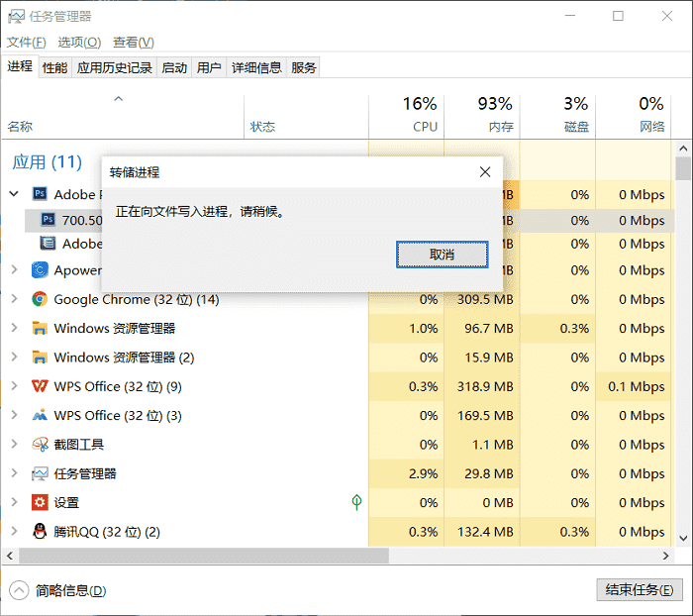Expand the 设置 process group
The image size is (693, 616).
(14, 502)
